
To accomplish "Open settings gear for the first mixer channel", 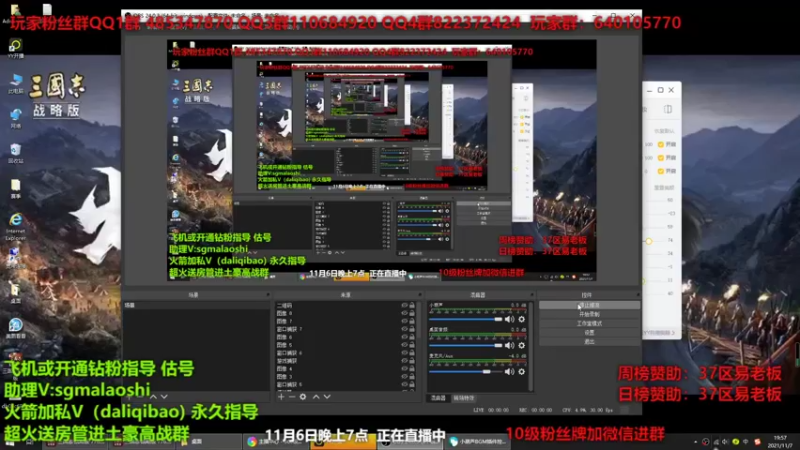I will (x=521, y=319).
